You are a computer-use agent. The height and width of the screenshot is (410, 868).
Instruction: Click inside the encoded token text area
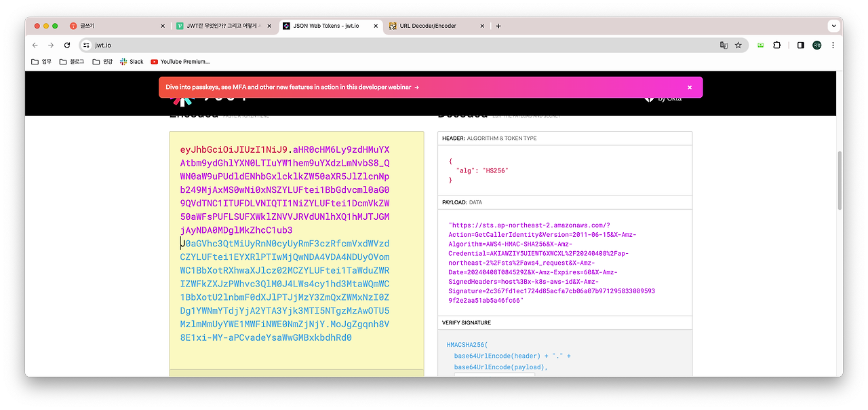[296, 250]
